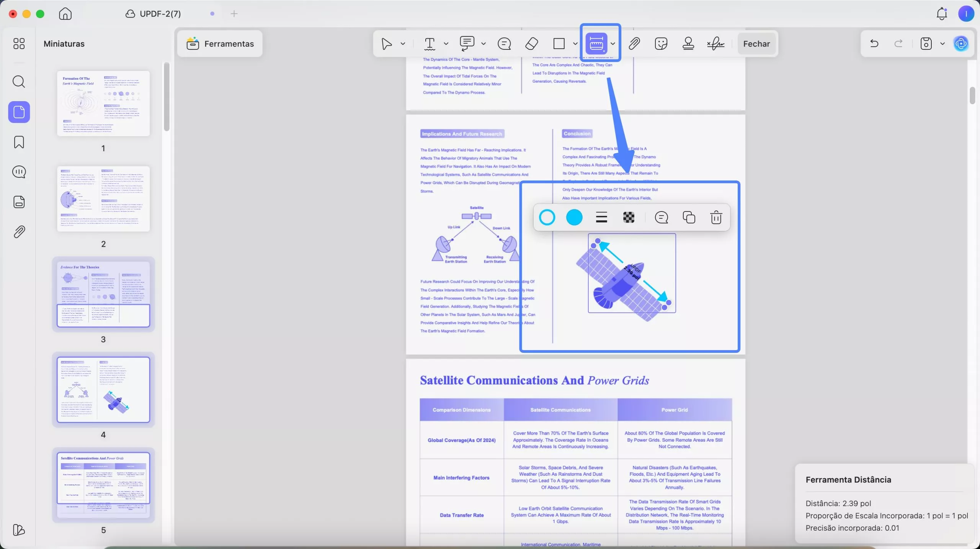
Task: Expand the save options dropdown arrow
Action: coord(942,44)
